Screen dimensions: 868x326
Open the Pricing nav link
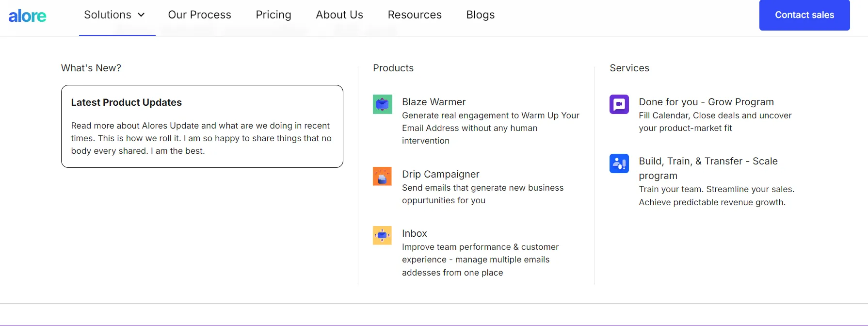point(273,15)
